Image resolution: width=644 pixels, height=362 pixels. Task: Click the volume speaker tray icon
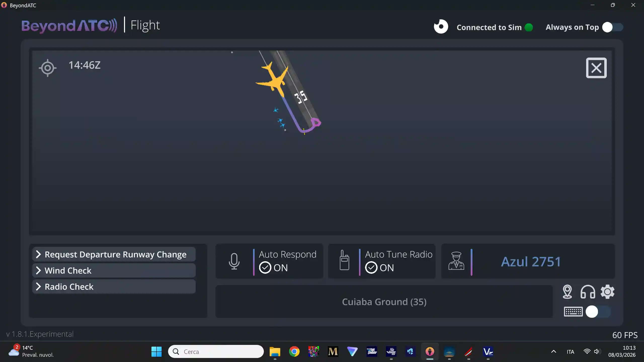click(x=597, y=351)
